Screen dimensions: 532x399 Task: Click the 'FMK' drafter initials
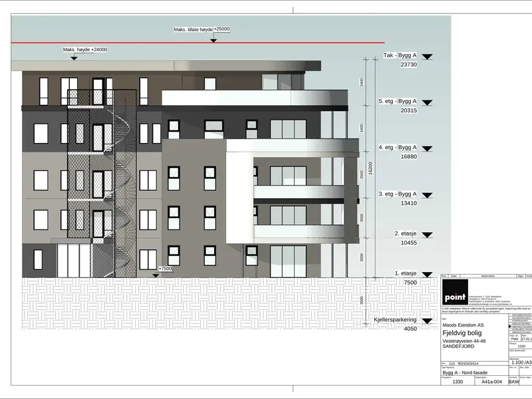pyautogui.click(x=515, y=339)
